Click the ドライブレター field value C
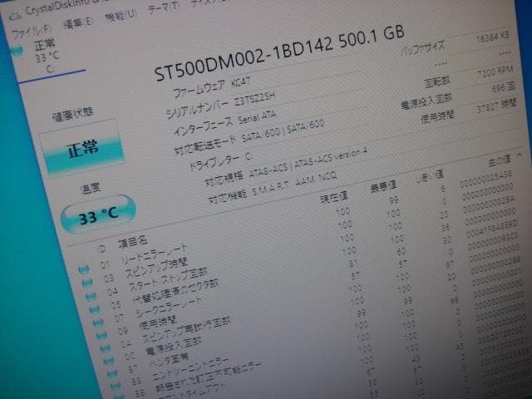 [x=248, y=156]
